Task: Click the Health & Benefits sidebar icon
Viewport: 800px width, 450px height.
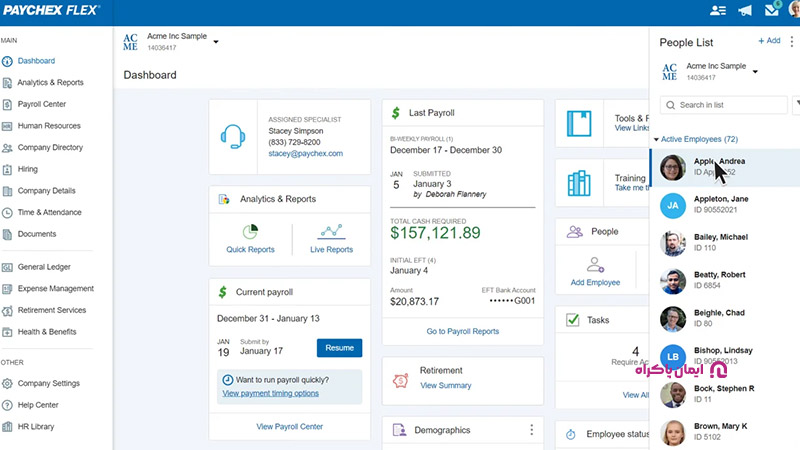Action: tap(7, 332)
